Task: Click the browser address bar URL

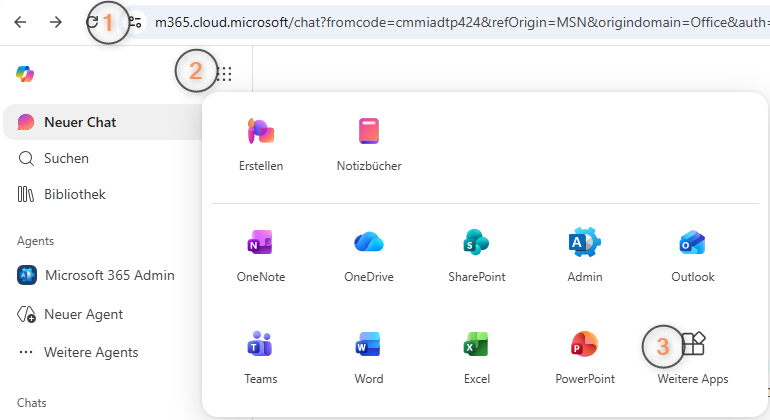Action: click(462, 22)
